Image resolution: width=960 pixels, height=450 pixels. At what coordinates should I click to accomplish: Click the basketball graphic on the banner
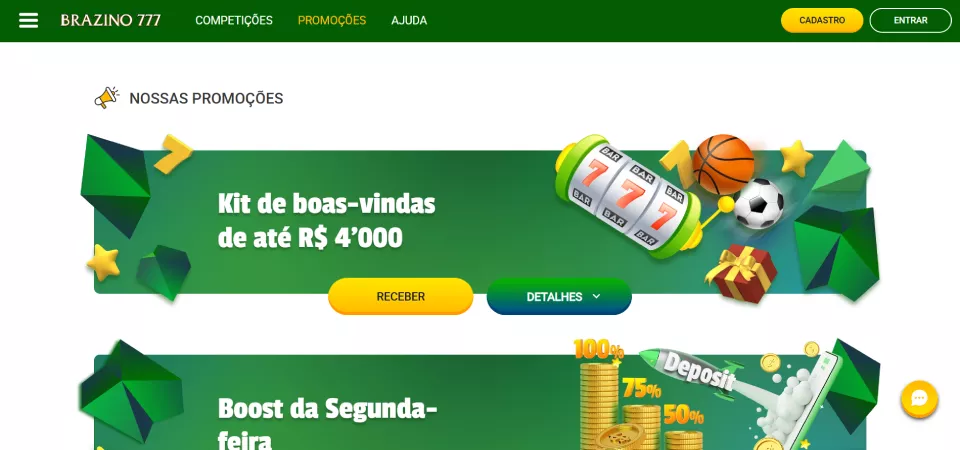click(x=723, y=164)
